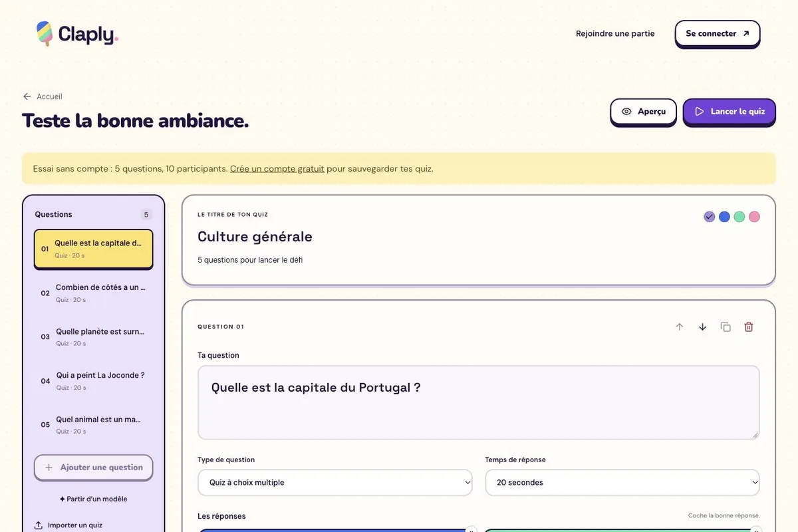
Task: Click the 5 questions pour lancer le défi subtitle
Action: tap(250, 260)
